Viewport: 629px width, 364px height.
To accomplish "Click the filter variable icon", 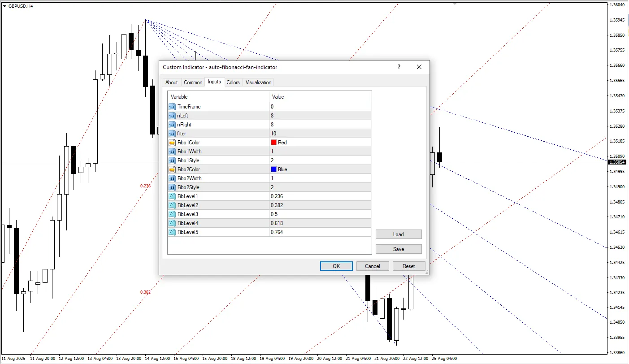I will [x=172, y=134].
